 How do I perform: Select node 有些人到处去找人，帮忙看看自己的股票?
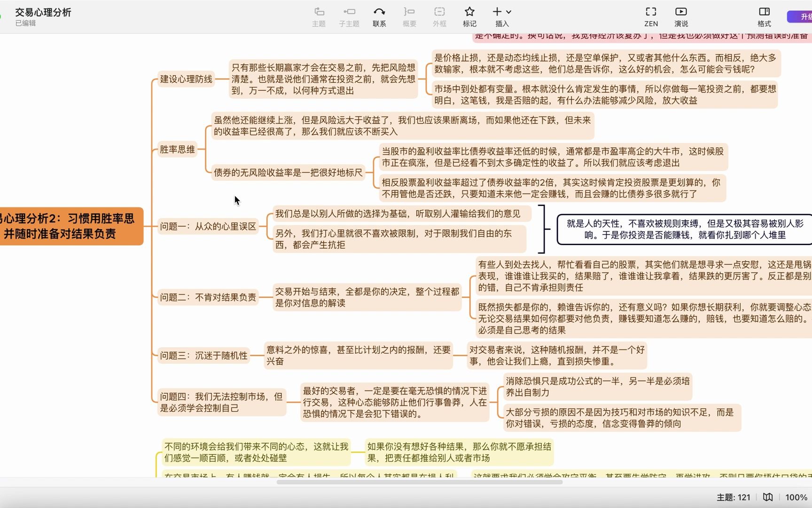[x=644, y=276]
